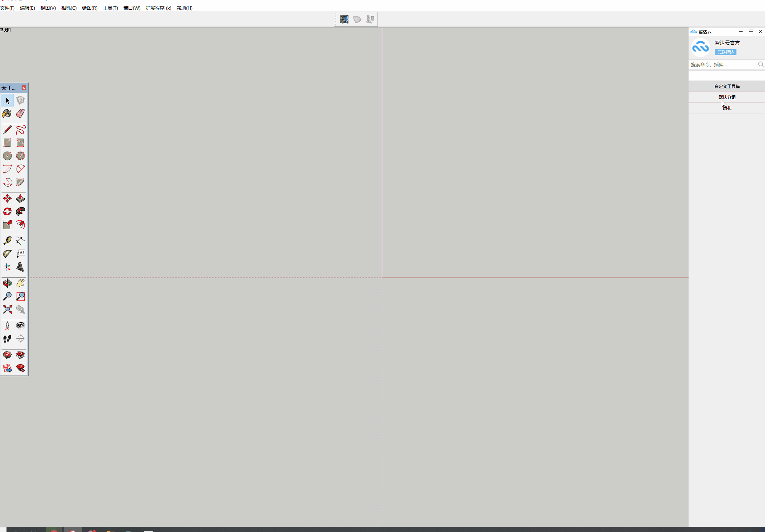The image size is (765, 532).
Task: Click the 云联智达 badge button
Action: tap(725, 52)
